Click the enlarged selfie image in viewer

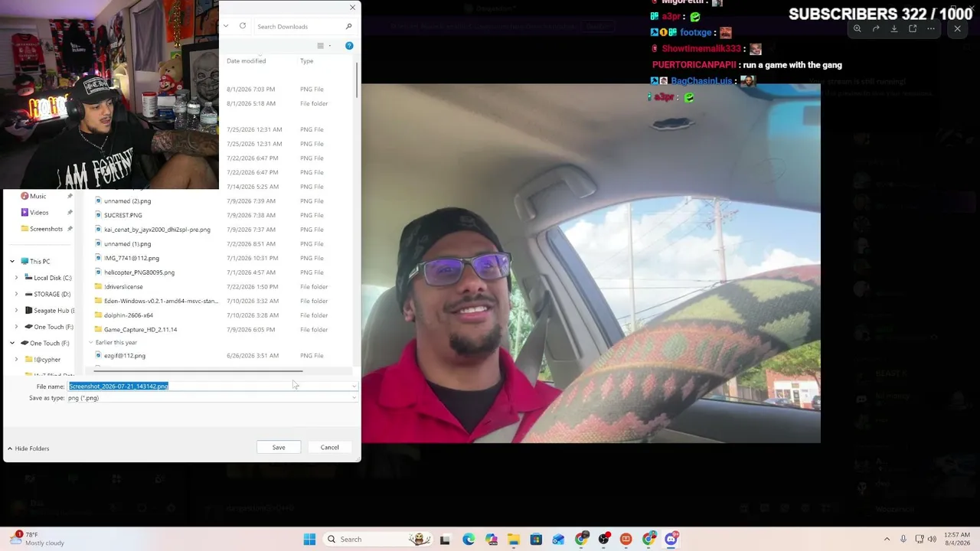tap(591, 263)
